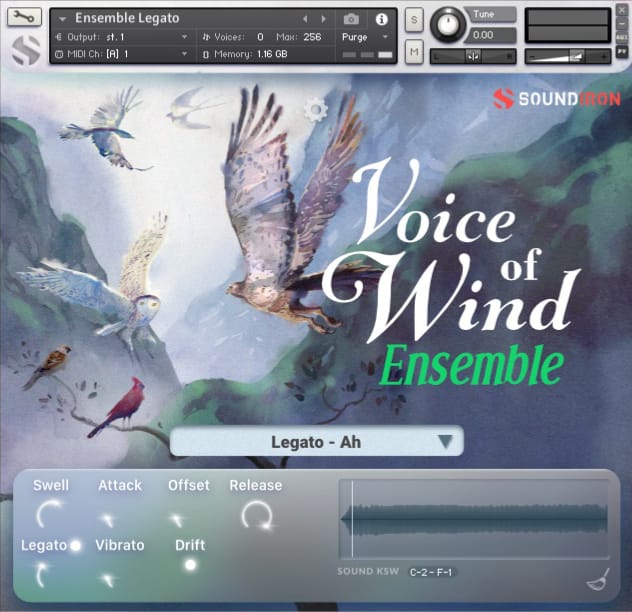Go to the next instrument preset arrow
The image size is (632, 612).
click(323, 19)
